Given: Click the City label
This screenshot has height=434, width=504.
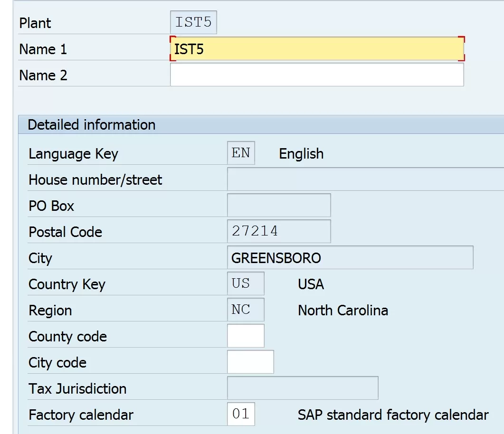Looking at the screenshot, I should [40, 258].
